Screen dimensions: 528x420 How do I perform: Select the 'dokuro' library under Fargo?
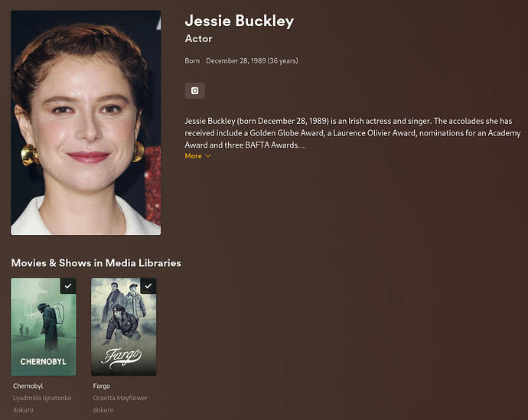103,410
